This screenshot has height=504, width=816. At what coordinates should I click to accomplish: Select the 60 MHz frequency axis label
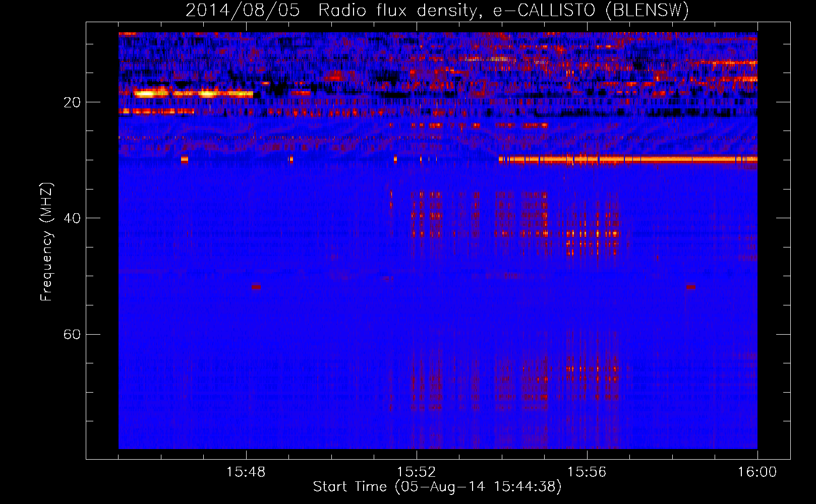72,334
